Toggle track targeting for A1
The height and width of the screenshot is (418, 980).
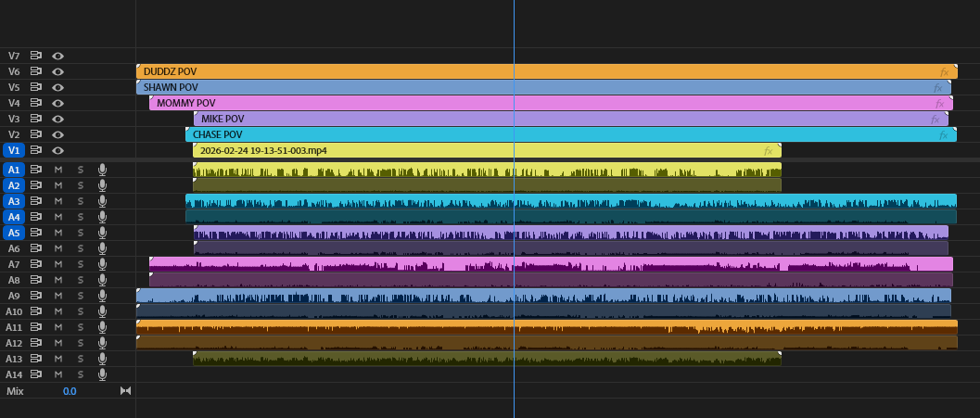14,170
